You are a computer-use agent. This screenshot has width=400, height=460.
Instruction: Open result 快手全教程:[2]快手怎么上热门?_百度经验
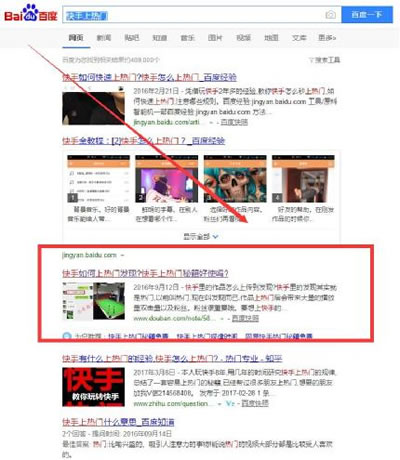click(x=144, y=141)
